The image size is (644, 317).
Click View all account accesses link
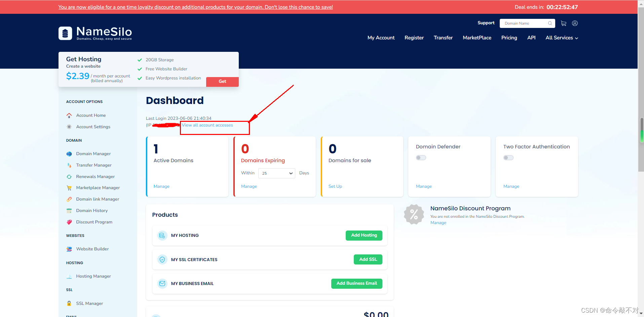click(x=207, y=125)
